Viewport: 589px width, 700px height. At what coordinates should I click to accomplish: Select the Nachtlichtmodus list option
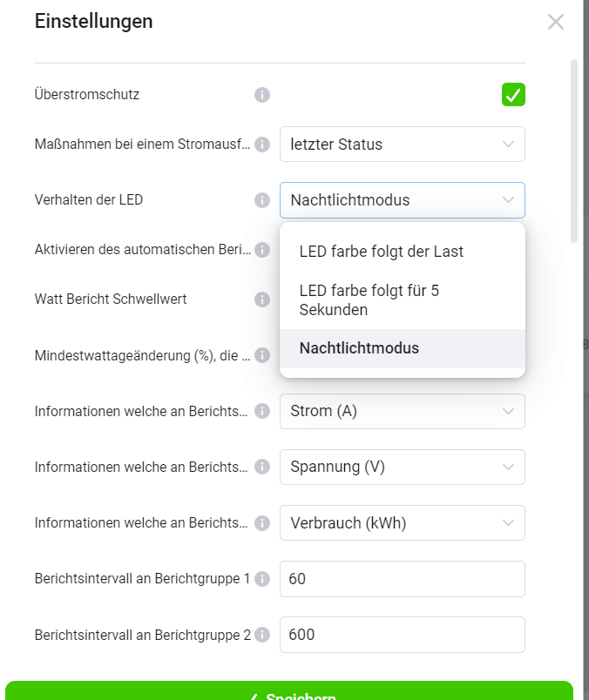tap(359, 348)
